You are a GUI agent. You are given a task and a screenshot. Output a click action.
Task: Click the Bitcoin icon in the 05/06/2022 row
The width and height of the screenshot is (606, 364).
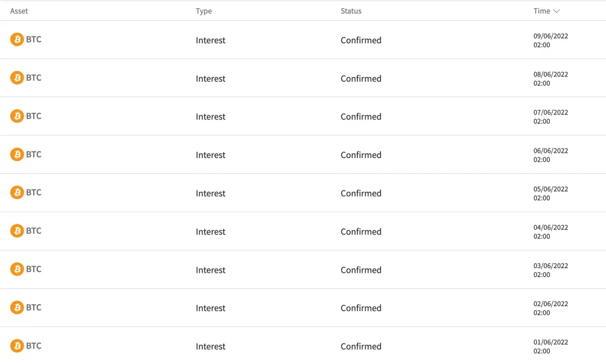pyautogui.click(x=17, y=193)
